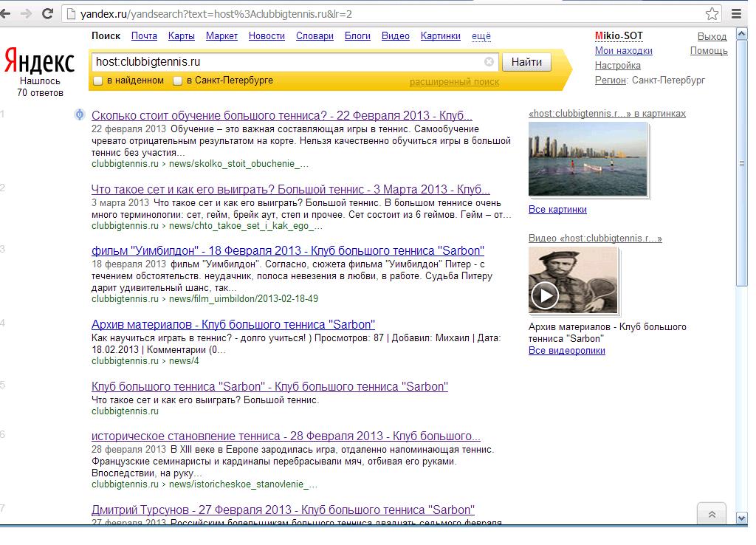Clear the search query with the X icon

pyautogui.click(x=489, y=62)
